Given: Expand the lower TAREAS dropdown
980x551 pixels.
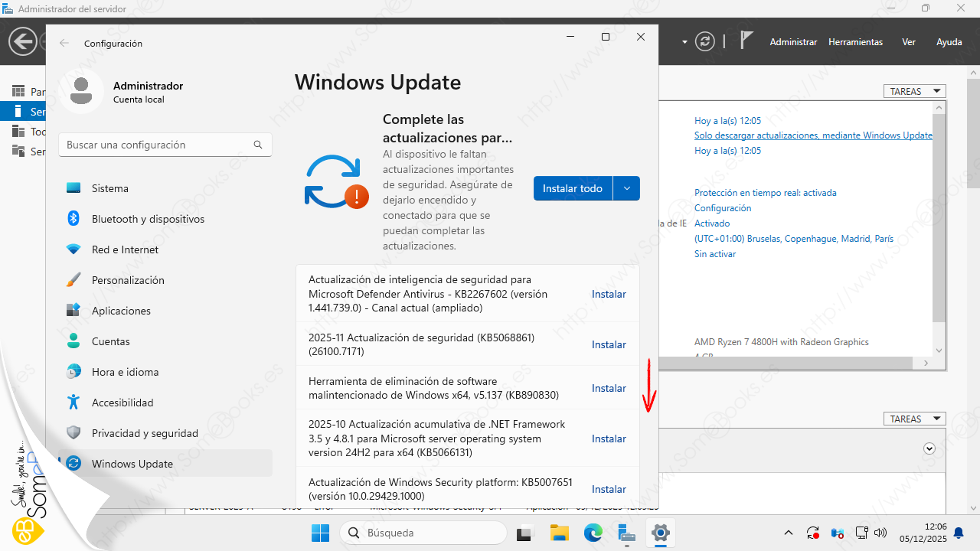Looking at the screenshot, I should pyautogui.click(x=914, y=419).
